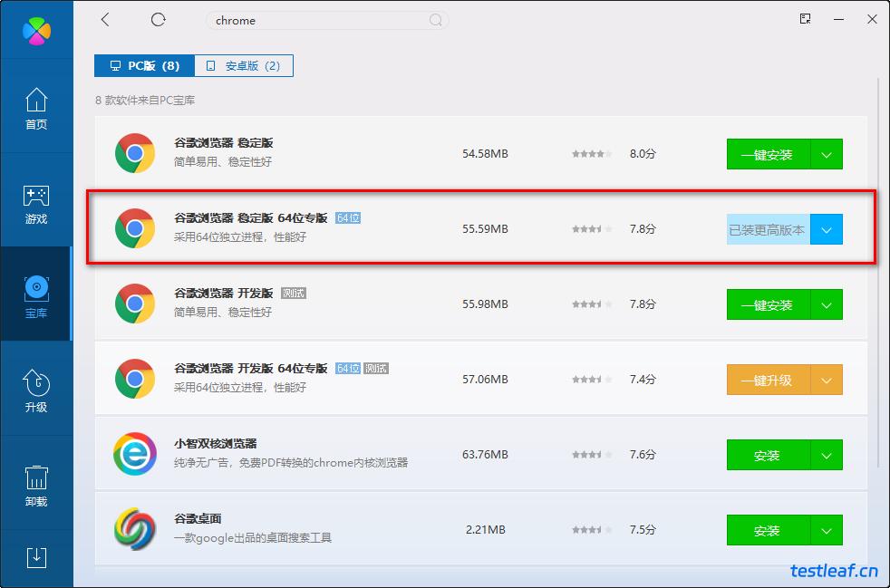Screen dimensions: 890x588
Task: Click 安装 button for 谷歌桌面
Action: pyautogui.click(x=768, y=531)
